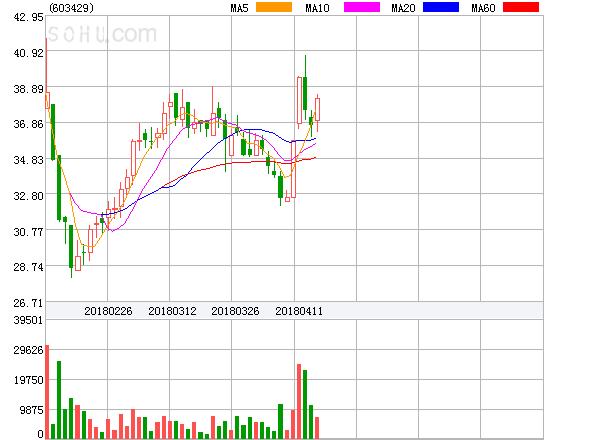Screen dimensions: 600x440
Task: Click the 20180326 date label
Action: click(235, 311)
